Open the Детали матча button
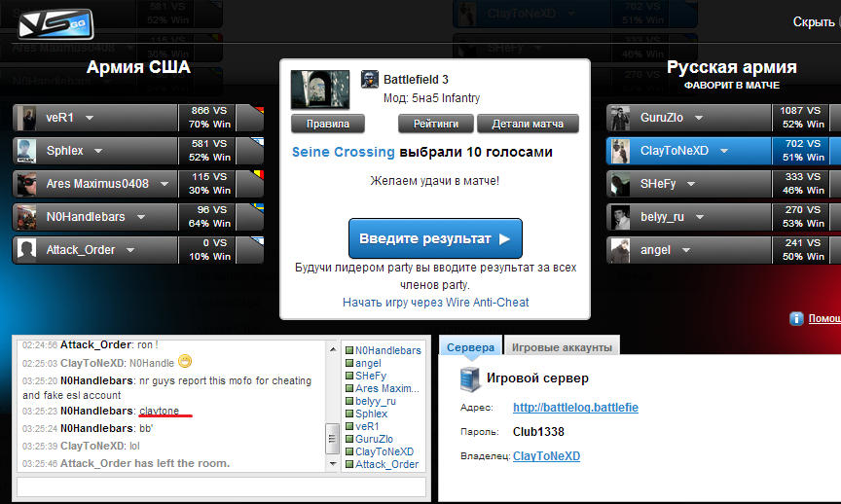The image size is (841, 504). coord(528,124)
